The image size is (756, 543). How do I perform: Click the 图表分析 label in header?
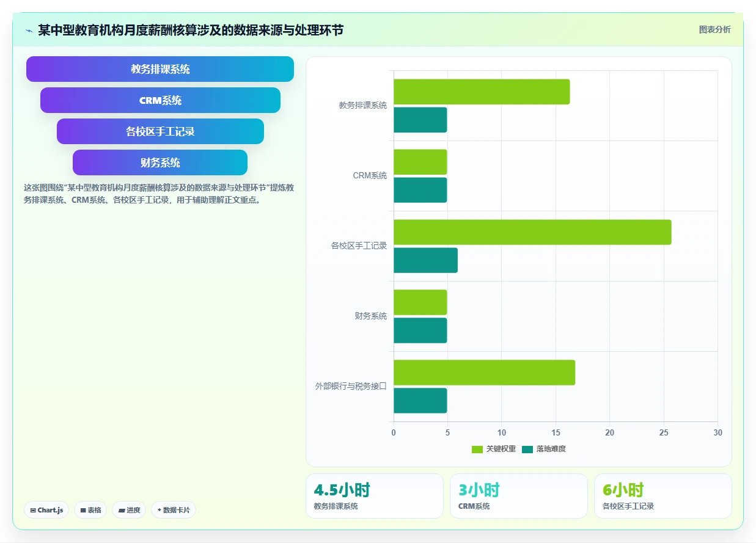click(x=714, y=30)
